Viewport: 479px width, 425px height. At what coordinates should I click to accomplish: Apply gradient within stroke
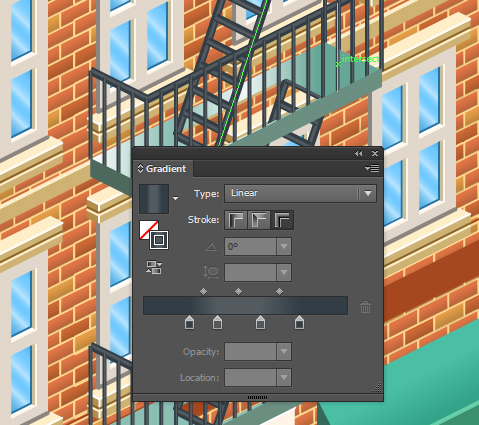(236, 220)
